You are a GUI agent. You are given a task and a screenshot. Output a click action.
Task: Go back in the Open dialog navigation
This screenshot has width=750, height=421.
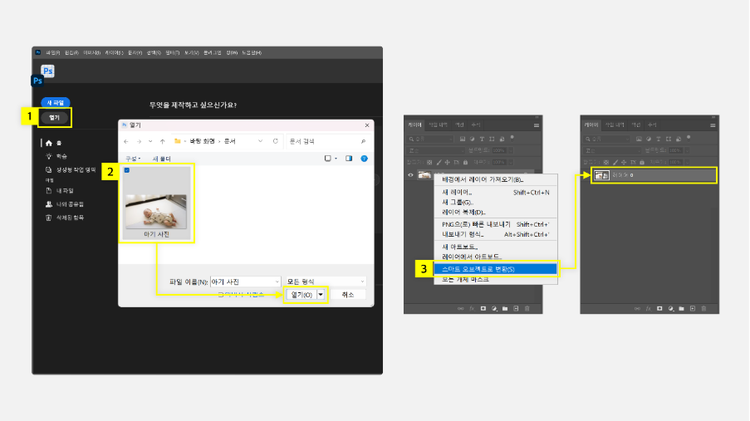pyautogui.click(x=126, y=142)
